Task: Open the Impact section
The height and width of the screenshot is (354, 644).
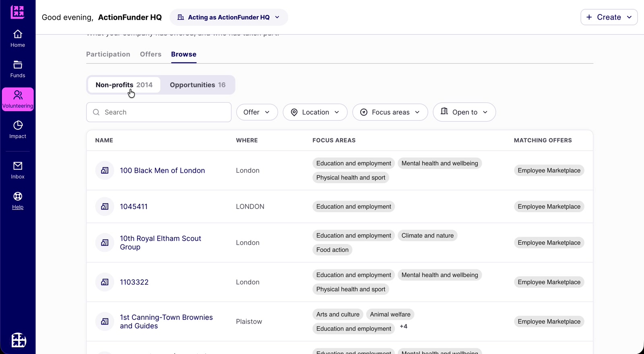Action: (x=18, y=130)
